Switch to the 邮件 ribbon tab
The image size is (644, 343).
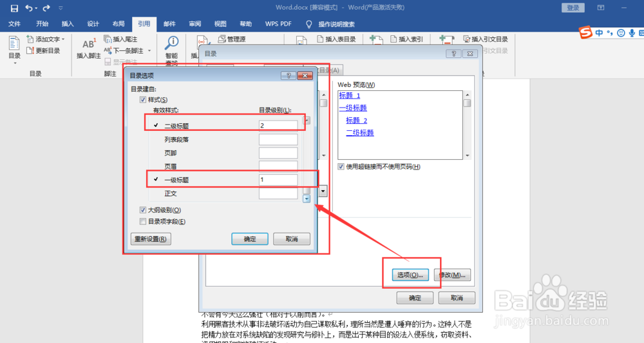click(x=169, y=24)
